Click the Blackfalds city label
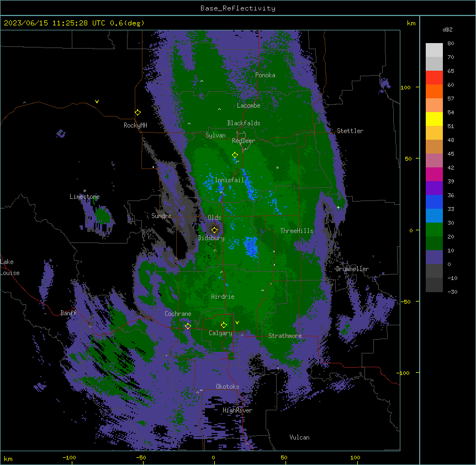The width and height of the screenshot is (476, 465). [244, 123]
